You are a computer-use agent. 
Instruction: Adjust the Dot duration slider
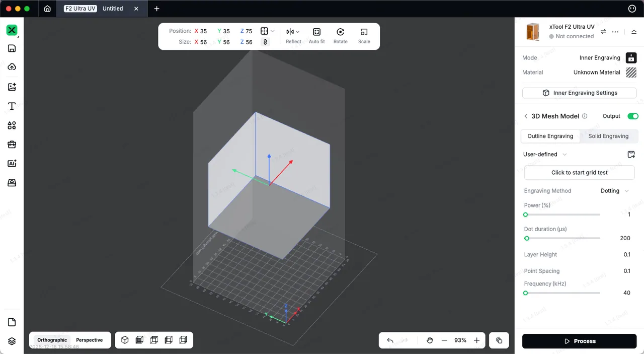pos(562,238)
